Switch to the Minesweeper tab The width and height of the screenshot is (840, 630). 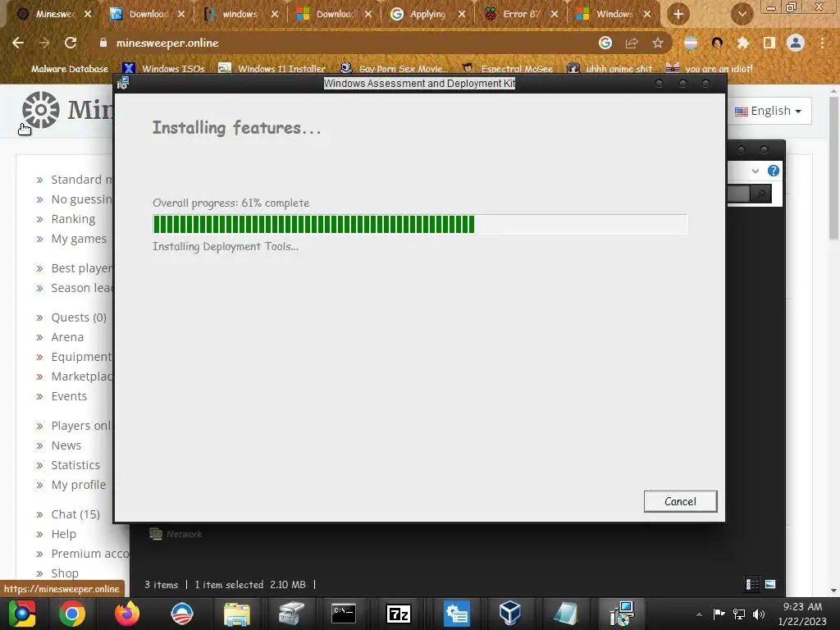(53, 14)
